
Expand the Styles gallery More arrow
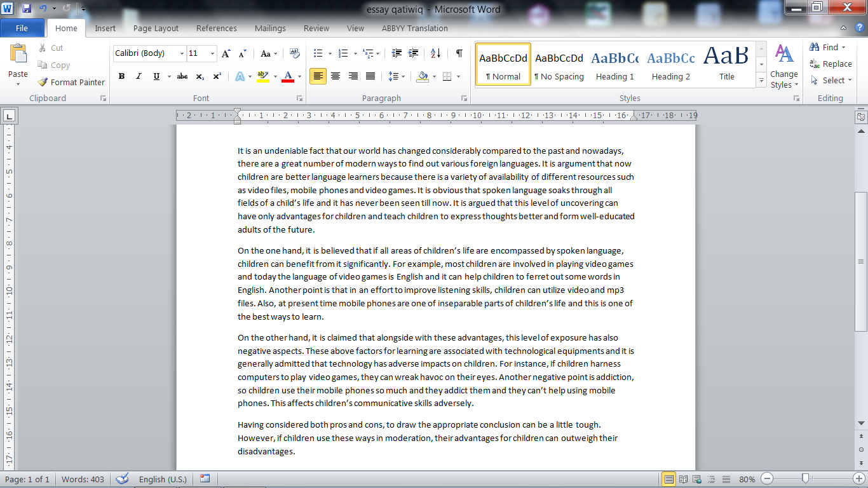tap(761, 81)
